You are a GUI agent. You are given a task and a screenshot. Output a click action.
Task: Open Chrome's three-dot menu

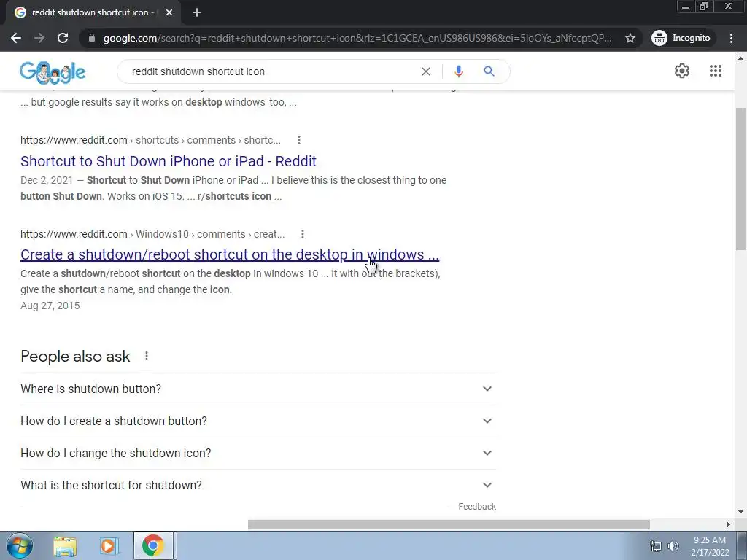(x=731, y=38)
